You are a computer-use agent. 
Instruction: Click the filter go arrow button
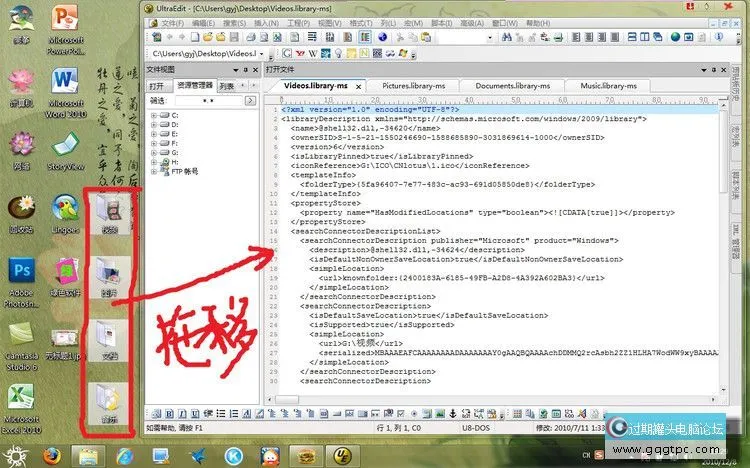click(x=250, y=100)
